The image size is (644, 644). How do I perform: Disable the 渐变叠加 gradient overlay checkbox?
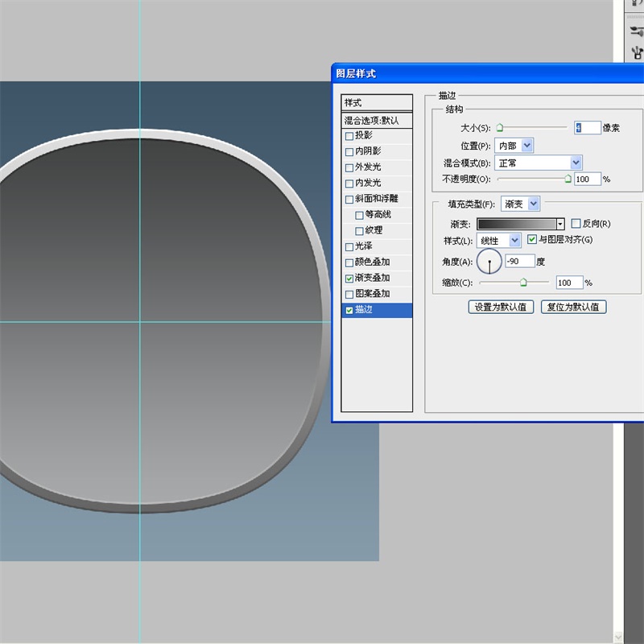point(349,279)
